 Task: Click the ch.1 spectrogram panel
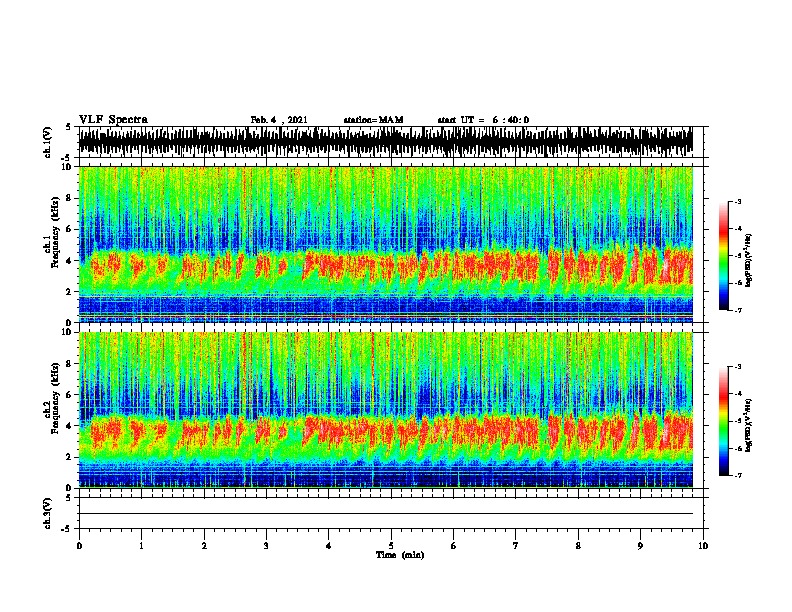[391, 244]
